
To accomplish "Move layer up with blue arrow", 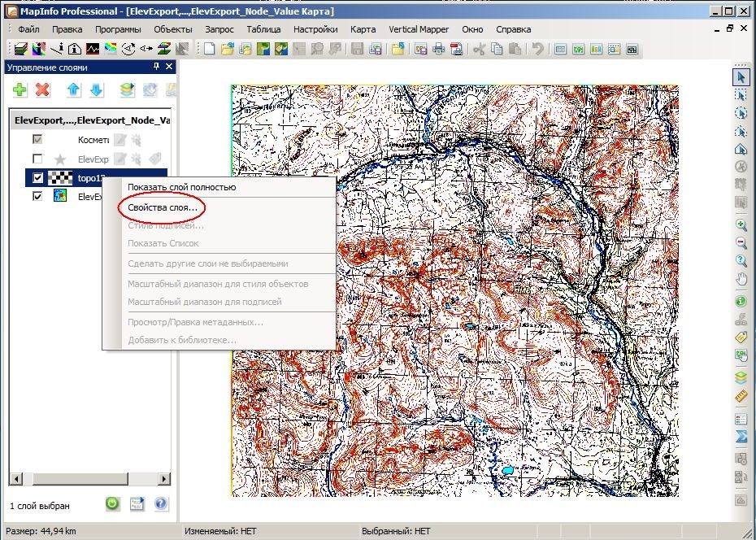I will 73,89.
